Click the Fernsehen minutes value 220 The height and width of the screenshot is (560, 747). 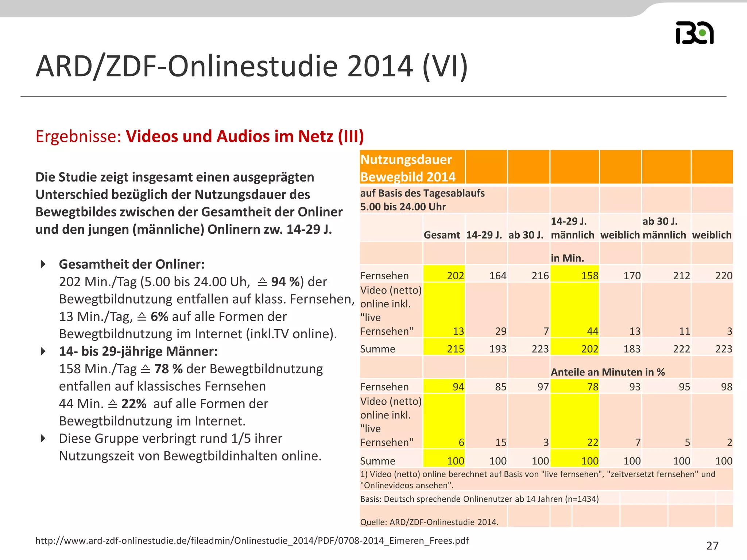(x=724, y=275)
